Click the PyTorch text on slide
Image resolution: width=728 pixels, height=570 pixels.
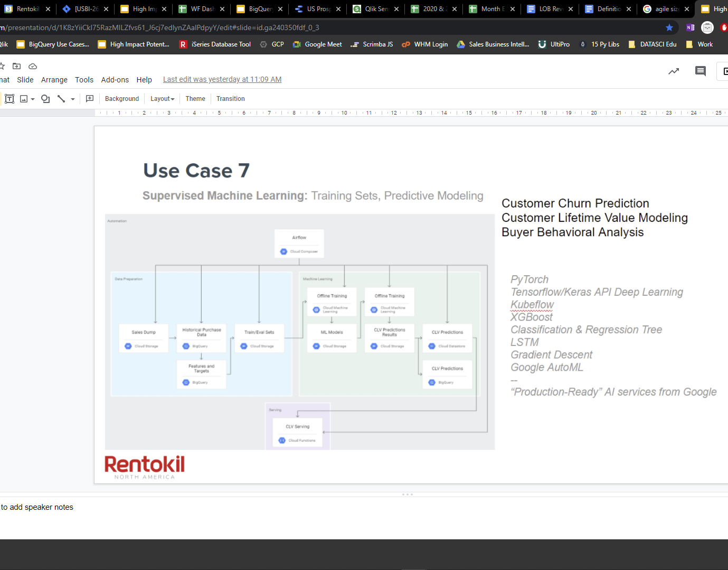coord(530,279)
